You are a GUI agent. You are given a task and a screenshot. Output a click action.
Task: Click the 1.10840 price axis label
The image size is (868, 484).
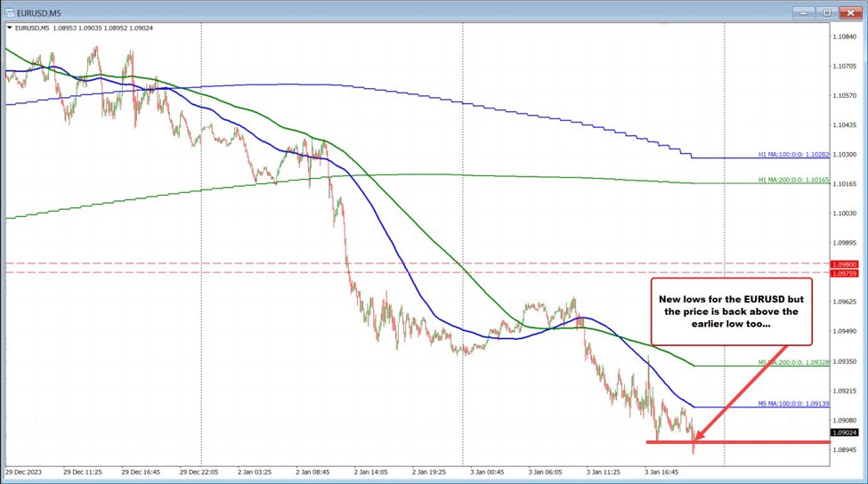coord(845,36)
